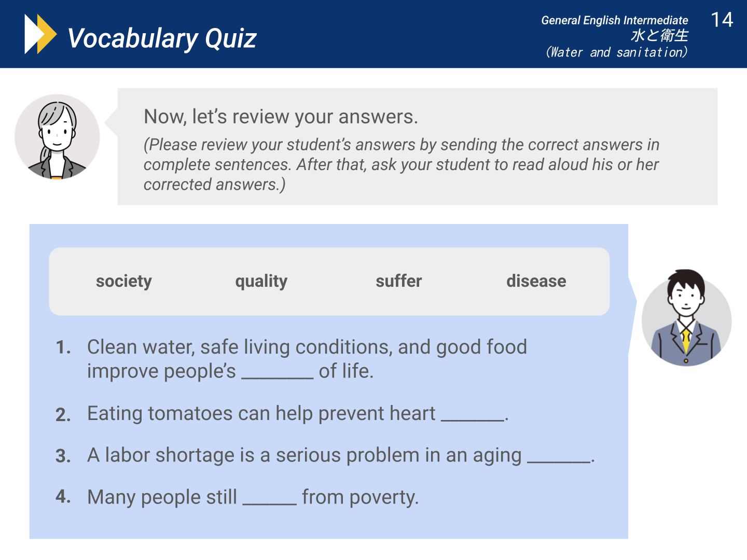Click the blank after 'prevent heart'
This screenshot has height=560, width=747.
pos(473,416)
